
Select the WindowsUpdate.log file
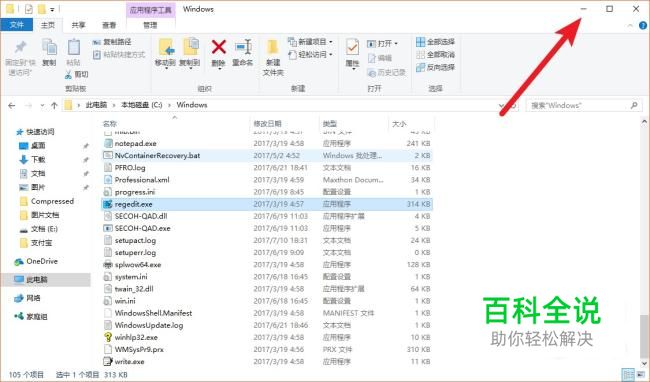pos(149,325)
